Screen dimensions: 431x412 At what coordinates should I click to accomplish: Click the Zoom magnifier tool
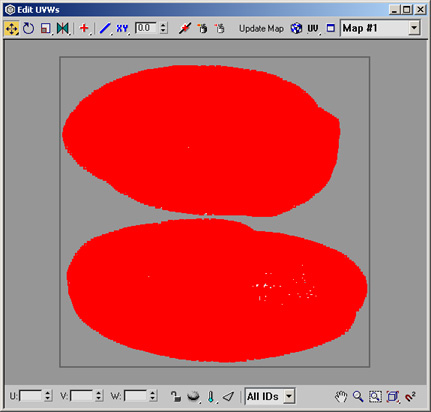point(358,396)
